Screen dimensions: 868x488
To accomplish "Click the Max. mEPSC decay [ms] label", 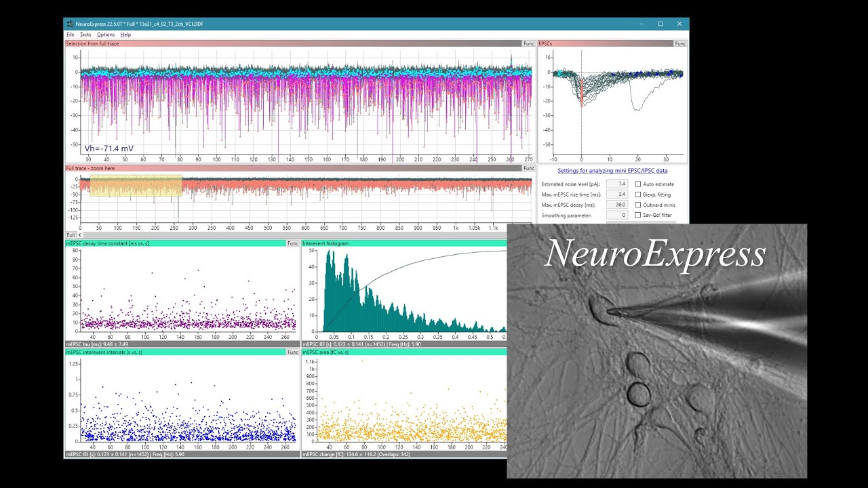I will point(568,205).
